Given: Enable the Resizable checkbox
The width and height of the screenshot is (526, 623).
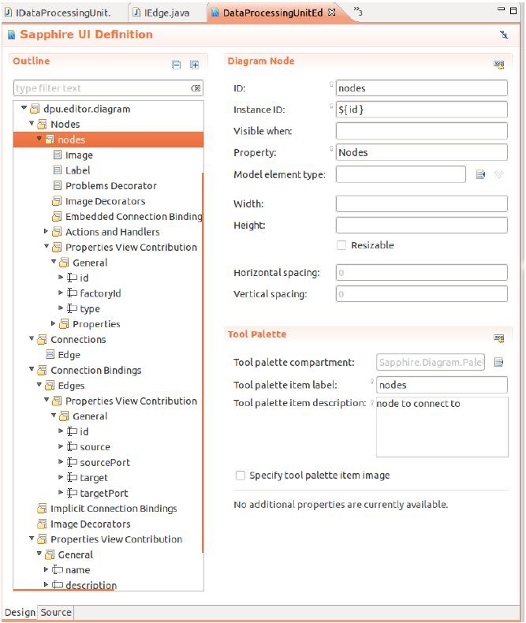Looking at the screenshot, I should pos(341,245).
